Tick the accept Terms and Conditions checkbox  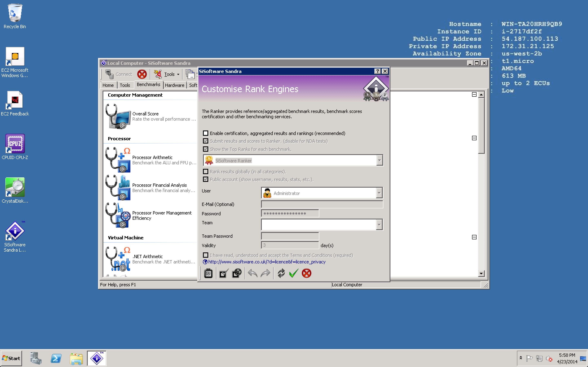click(x=206, y=255)
